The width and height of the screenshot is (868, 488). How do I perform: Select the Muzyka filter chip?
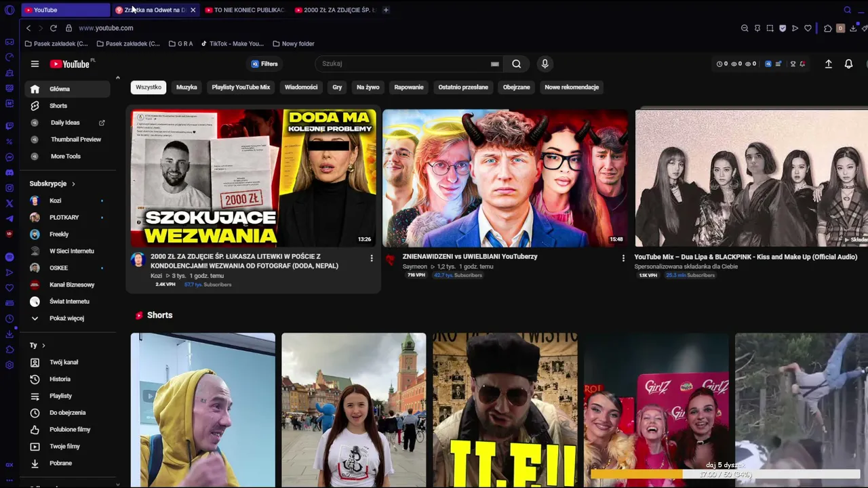186,87
